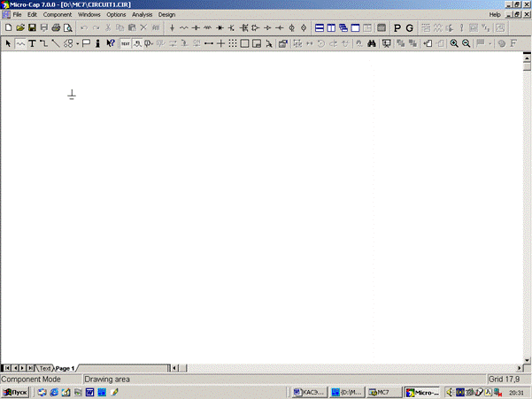Tile windows vertically

coord(331,27)
